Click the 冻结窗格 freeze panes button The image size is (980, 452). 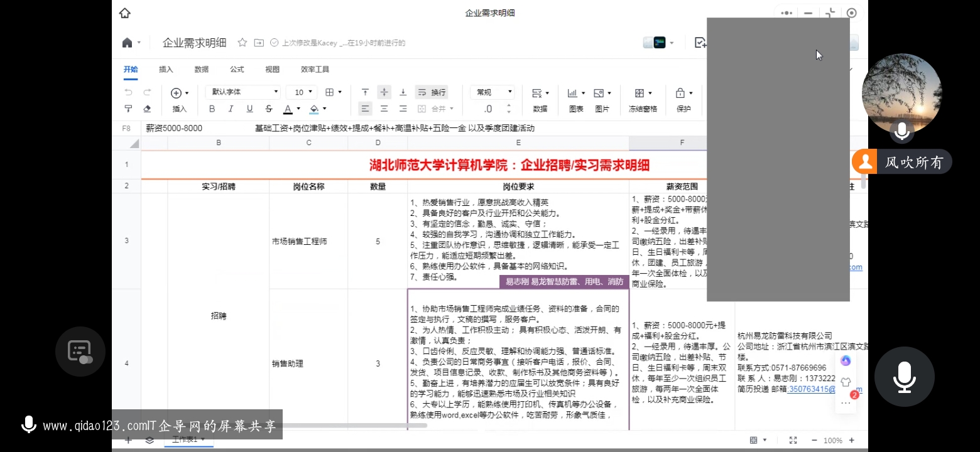click(642, 100)
